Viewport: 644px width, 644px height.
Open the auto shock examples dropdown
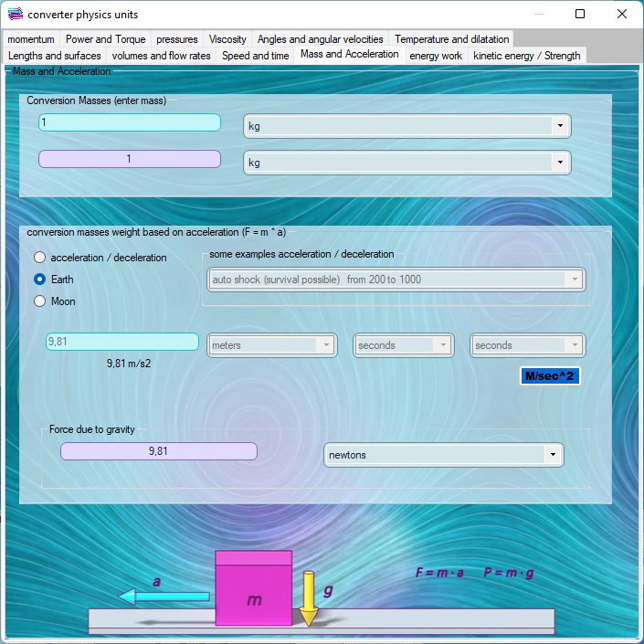point(396,280)
